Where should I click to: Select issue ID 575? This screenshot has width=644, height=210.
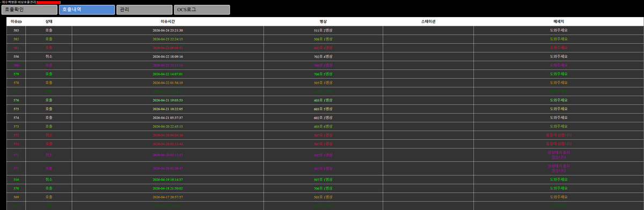click(x=16, y=109)
